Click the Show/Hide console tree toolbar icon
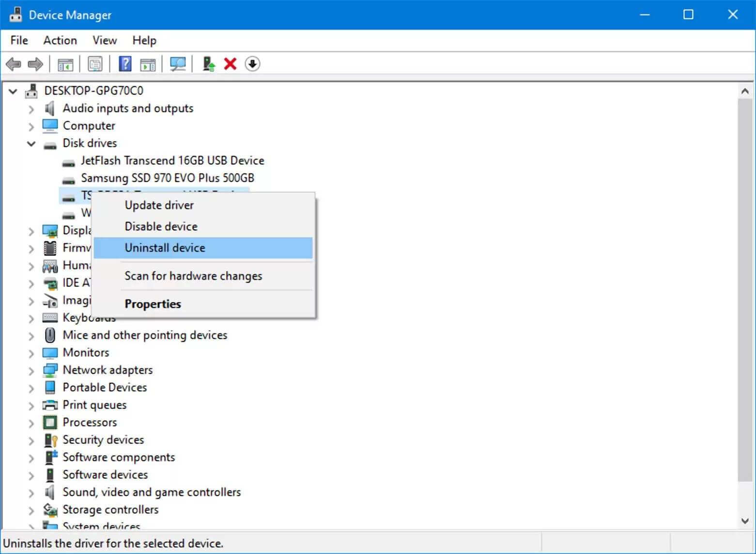 tap(65, 63)
